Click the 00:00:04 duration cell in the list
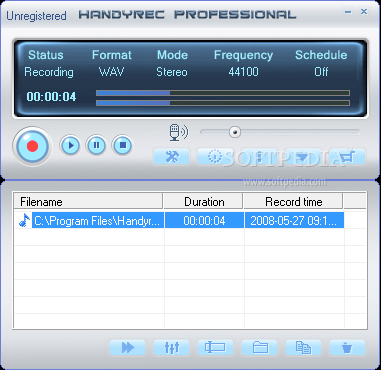Viewport: 381px width, 370px height. (x=204, y=221)
